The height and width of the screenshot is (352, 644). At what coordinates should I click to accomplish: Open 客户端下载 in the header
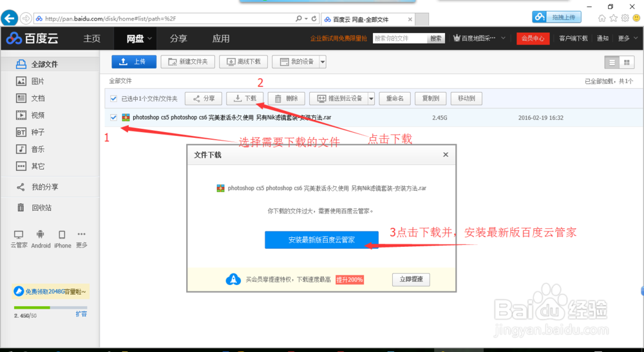(x=573, y=38)
